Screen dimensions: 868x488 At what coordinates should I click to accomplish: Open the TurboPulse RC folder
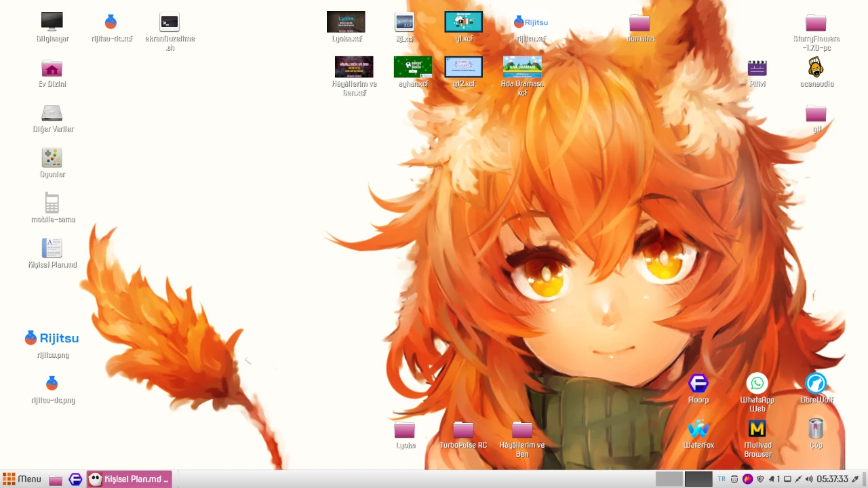click(464, 429)
